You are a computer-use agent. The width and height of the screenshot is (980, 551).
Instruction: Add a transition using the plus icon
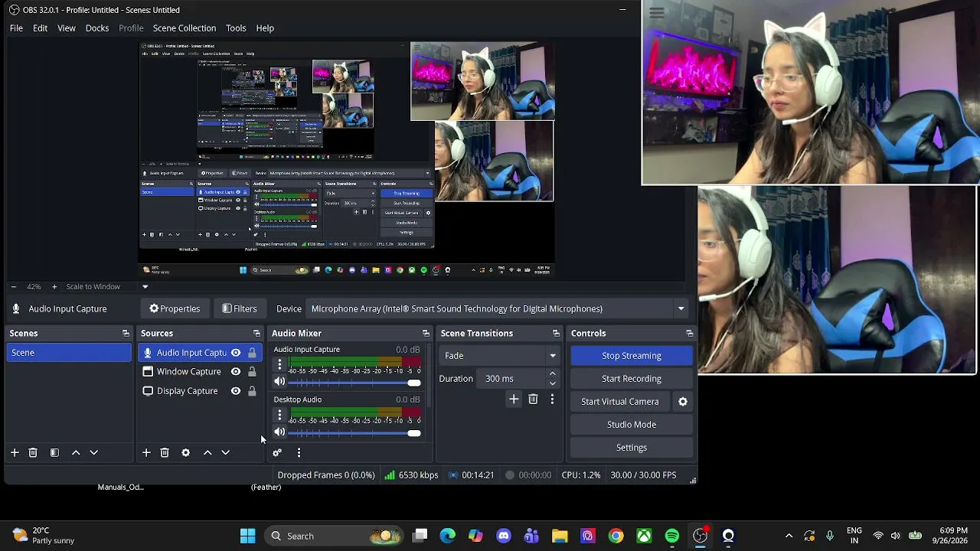click(514, 399)
